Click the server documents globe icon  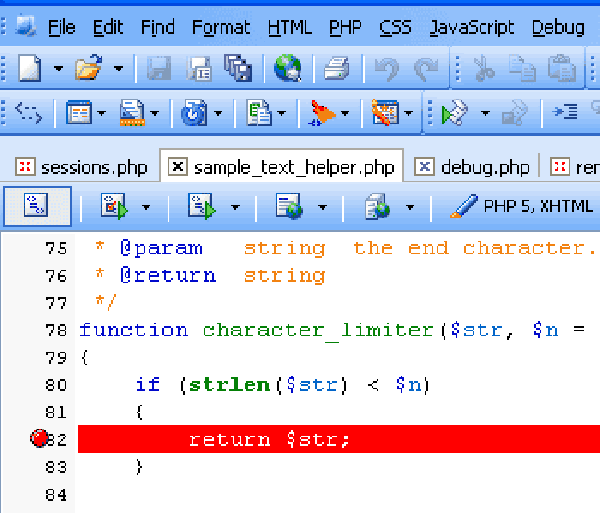(377, 206)
